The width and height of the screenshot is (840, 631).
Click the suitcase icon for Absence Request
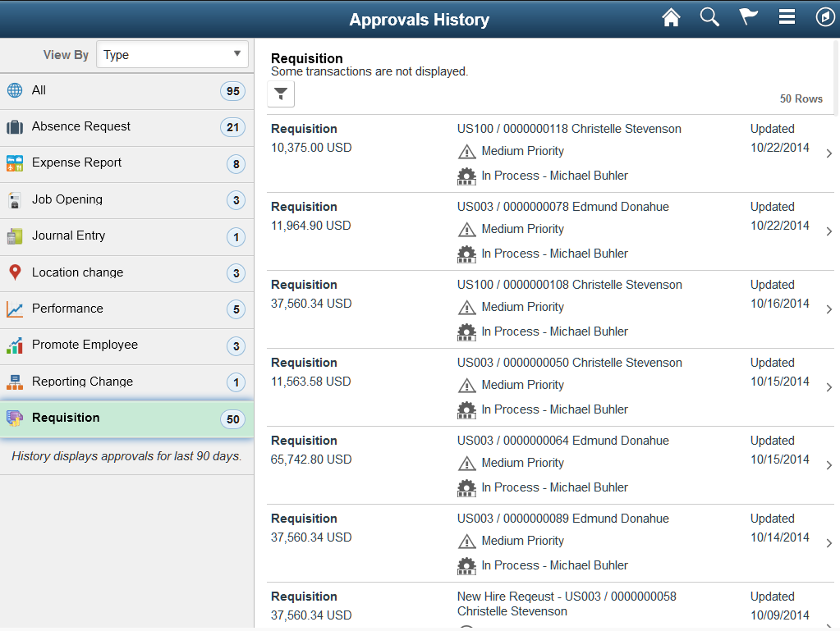15,127
